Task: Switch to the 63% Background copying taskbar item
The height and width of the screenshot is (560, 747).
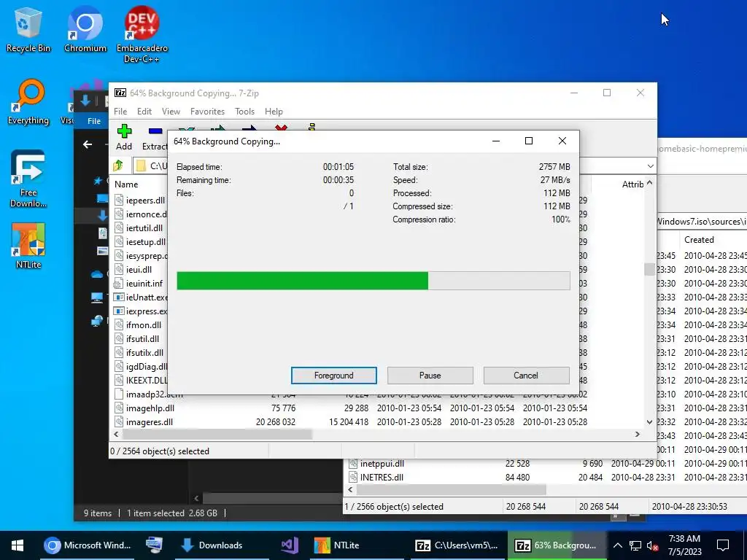Action: (x=557, y=545)
